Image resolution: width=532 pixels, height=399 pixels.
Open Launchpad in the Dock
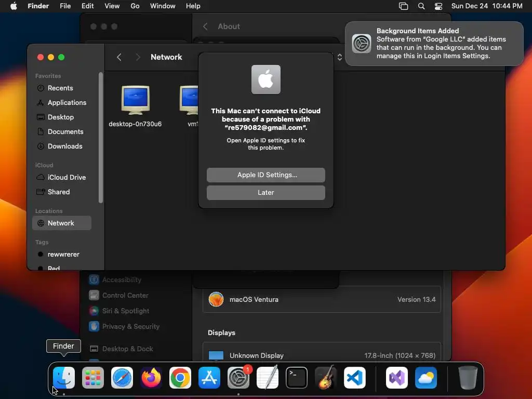93,378
